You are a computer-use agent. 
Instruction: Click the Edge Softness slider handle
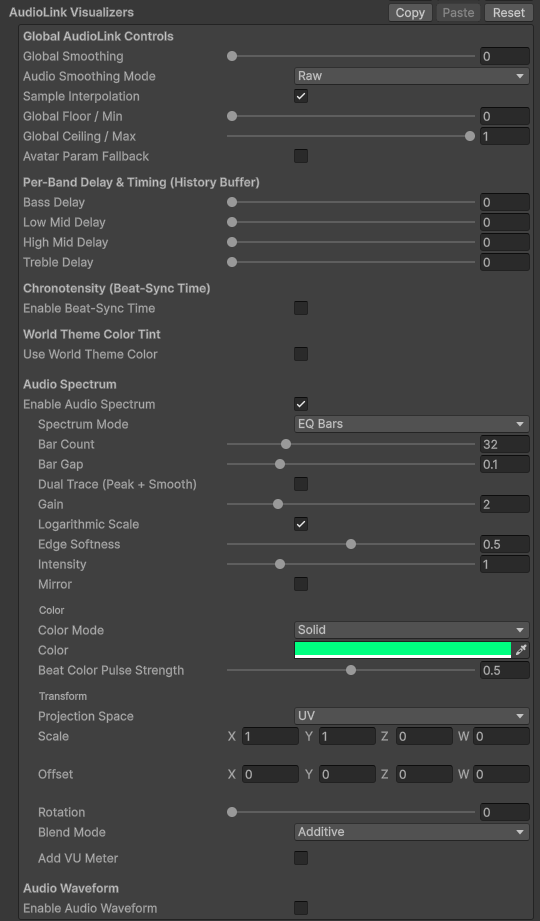(351, 544)
